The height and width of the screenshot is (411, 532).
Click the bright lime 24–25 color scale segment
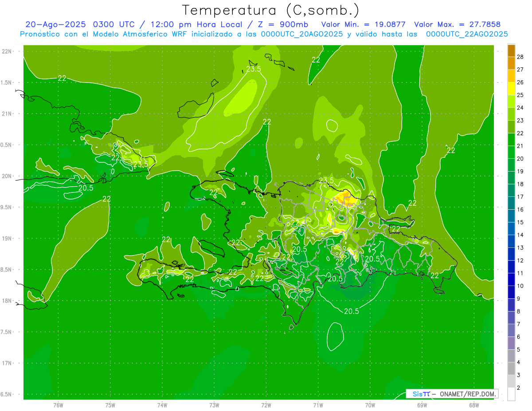point(511,102)
